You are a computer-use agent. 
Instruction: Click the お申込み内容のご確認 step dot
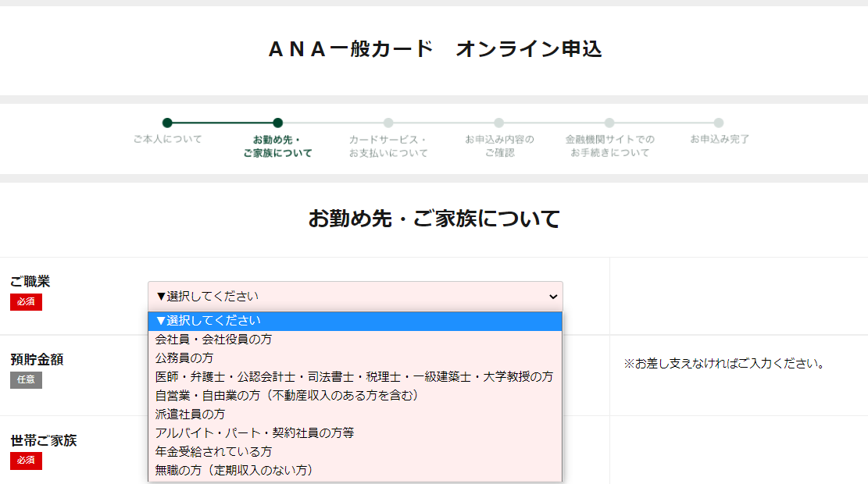pos(498,123)
